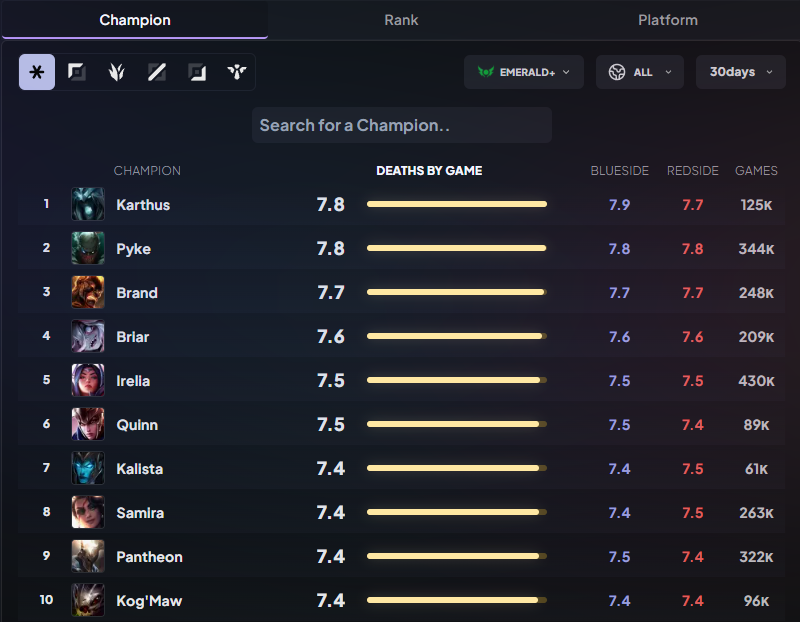
Task: Select the all-roles asterisk filter
Action: pyautogui.click(x=37, y=72)
